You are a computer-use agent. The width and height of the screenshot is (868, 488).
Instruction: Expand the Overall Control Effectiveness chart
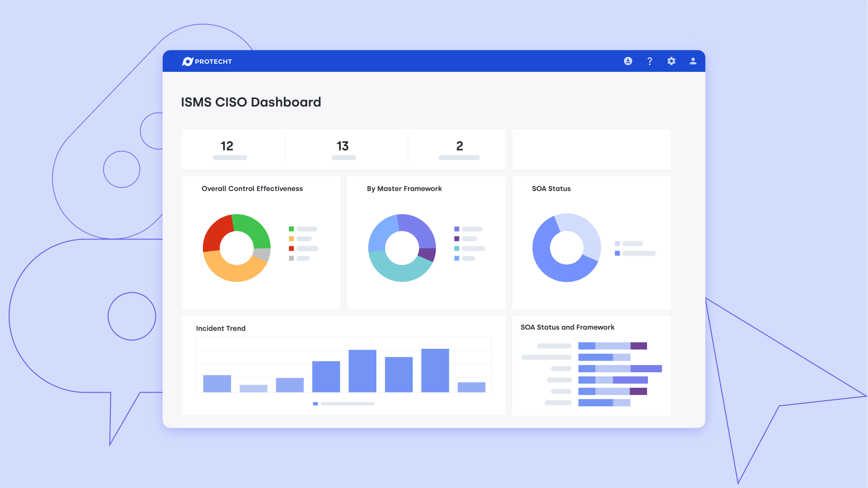(x=252, y=189)
